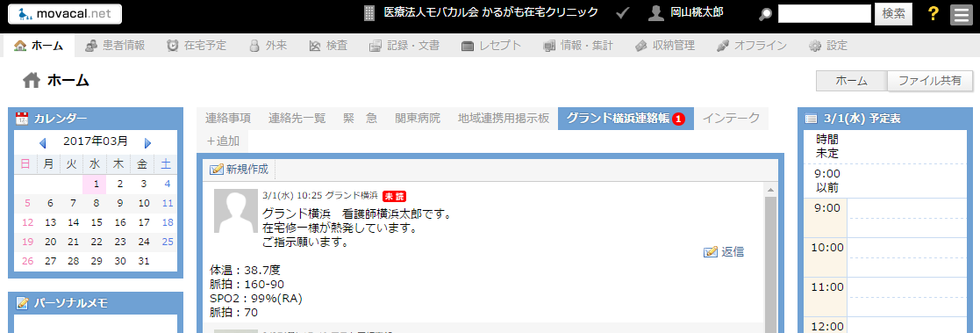Select calendar date 15

96,222
